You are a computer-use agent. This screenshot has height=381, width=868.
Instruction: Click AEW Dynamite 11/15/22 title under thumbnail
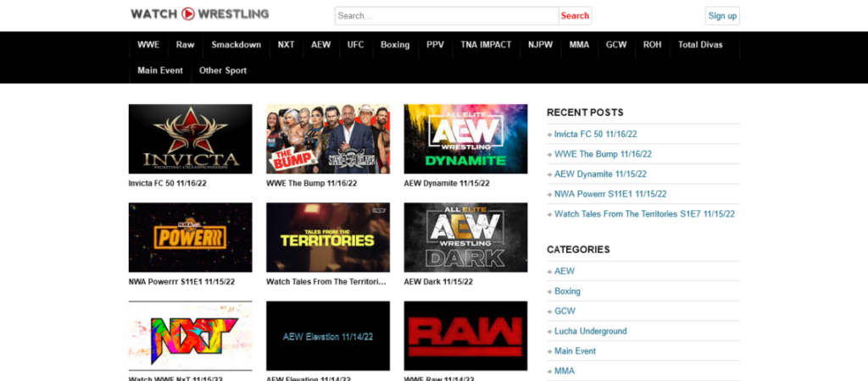(x=447, y=184)
